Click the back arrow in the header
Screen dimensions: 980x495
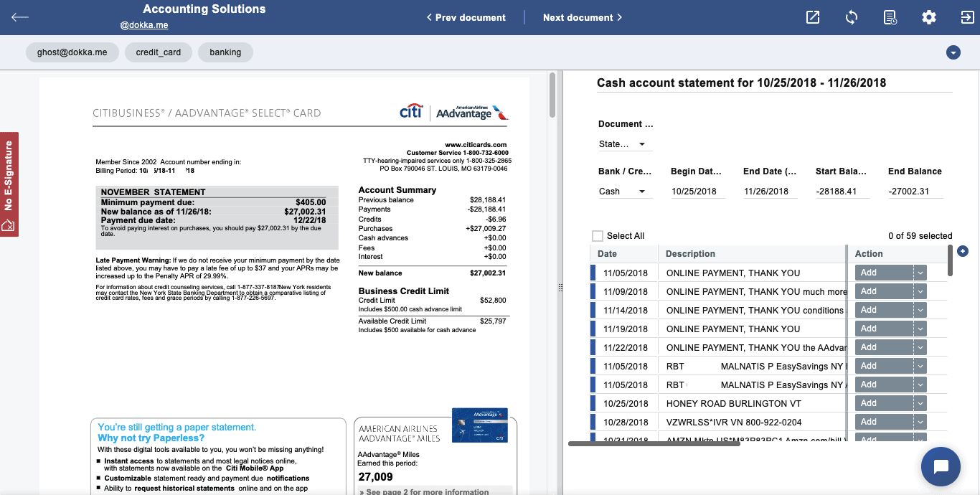[x=19, y=16]
